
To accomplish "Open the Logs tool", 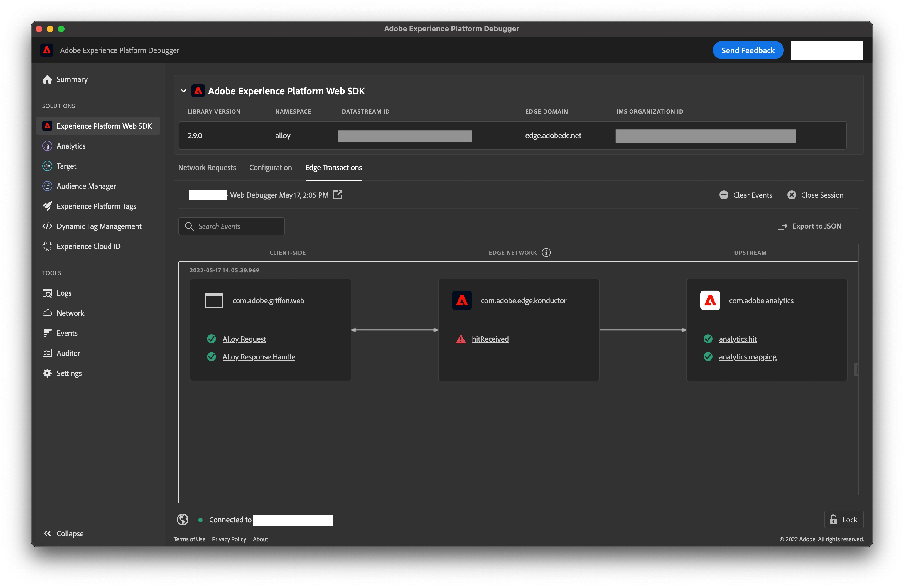I will [x=64, y=293].
